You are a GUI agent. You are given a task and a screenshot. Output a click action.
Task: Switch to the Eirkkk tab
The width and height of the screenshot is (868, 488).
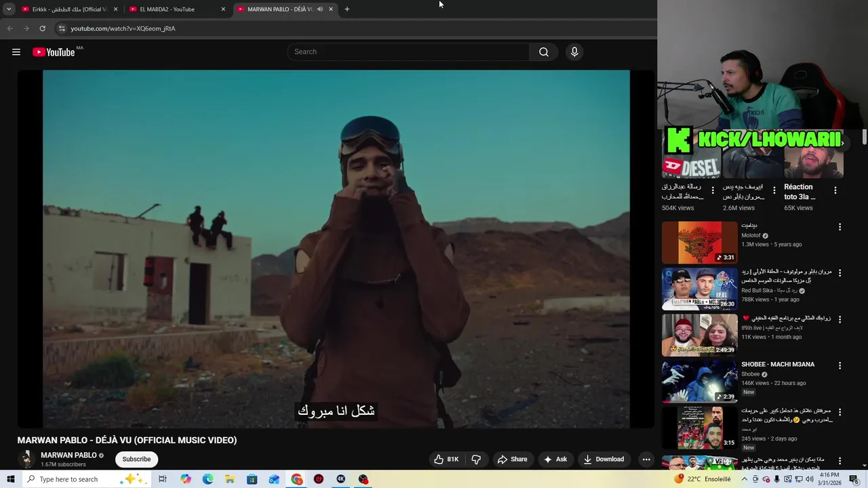64,9
